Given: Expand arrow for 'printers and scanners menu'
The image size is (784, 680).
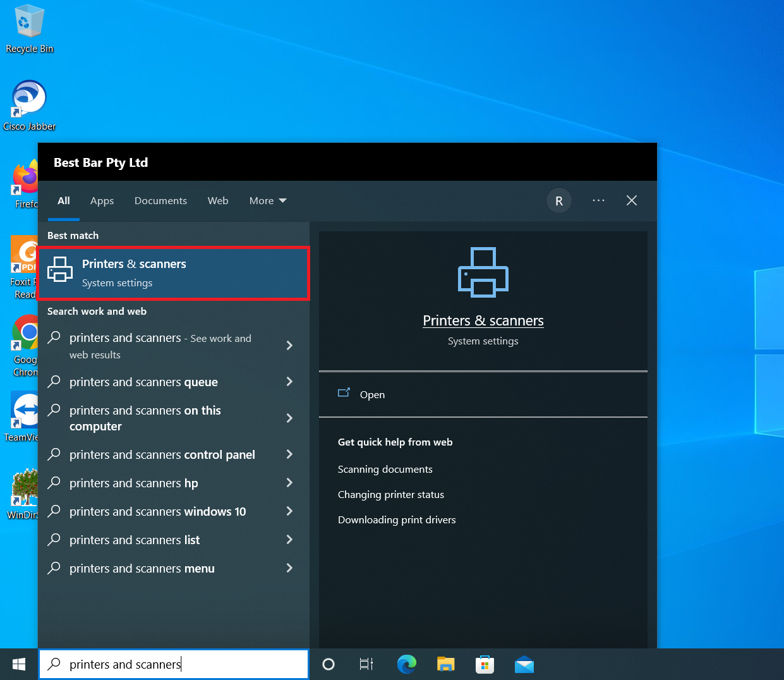Looking at the screenshot, I should [x=289, y=568].
